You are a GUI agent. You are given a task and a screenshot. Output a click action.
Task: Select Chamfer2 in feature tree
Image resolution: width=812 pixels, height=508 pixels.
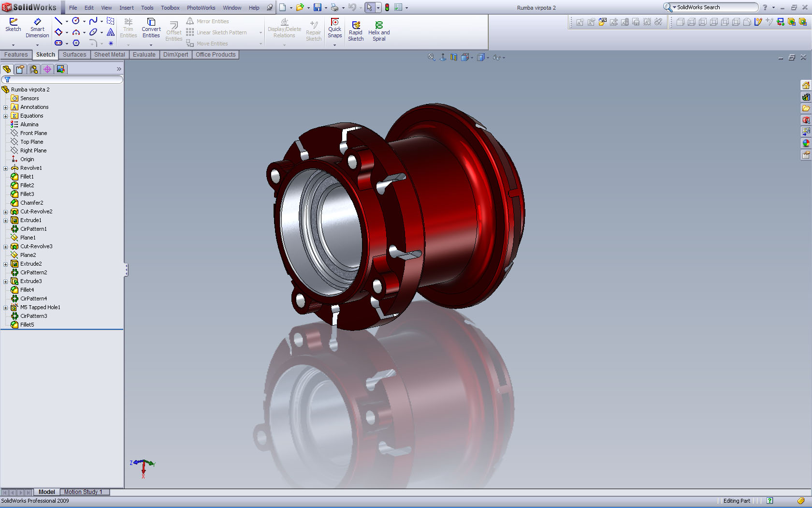[x=31, y=203]
